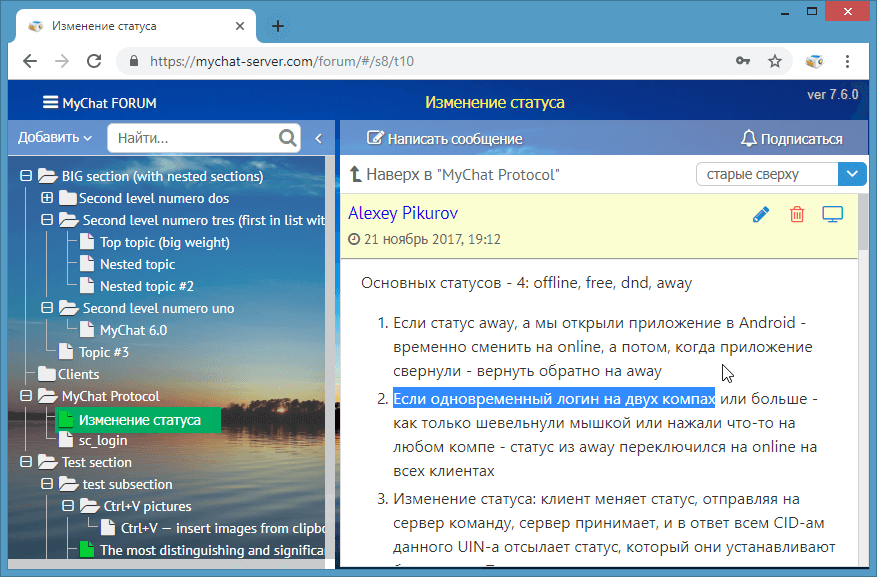Click the key icon in the address bar
Viewport: 877px width, 577px height.
743,61
